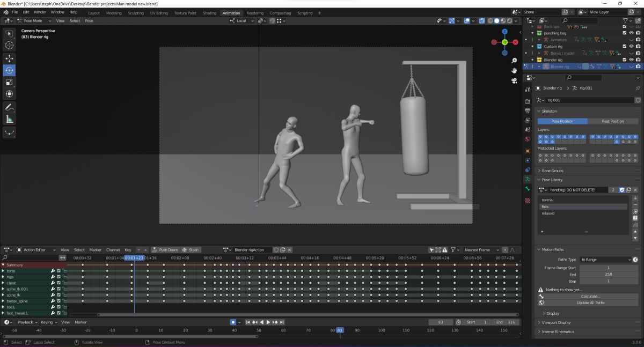Click the Zoom magnifier viewport icon
The height and width of the screenshot is (347, 644).
tap(514, 61)
